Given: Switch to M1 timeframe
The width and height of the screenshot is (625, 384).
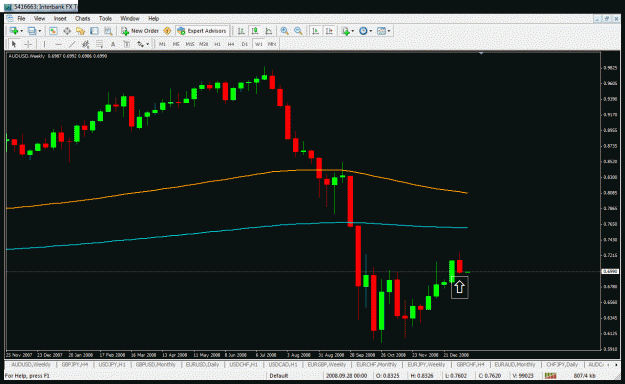Looking at the screenshot, I should pos(162,44).
